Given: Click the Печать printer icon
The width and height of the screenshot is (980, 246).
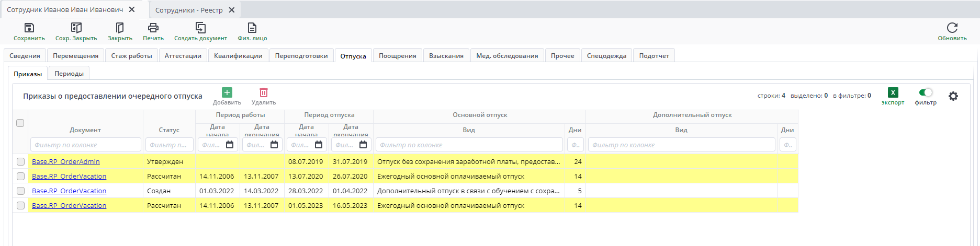Looking at the screenshot, I should pos(153,28).
